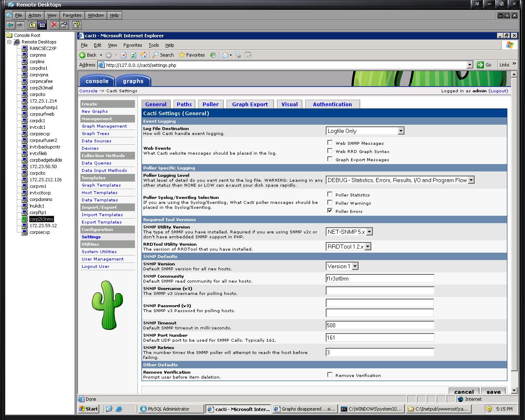Open the RRDTool Utility Version dropdown
The width and height of the screenshot is (525, 420).
pyautogui.click(x=348, y=247)
